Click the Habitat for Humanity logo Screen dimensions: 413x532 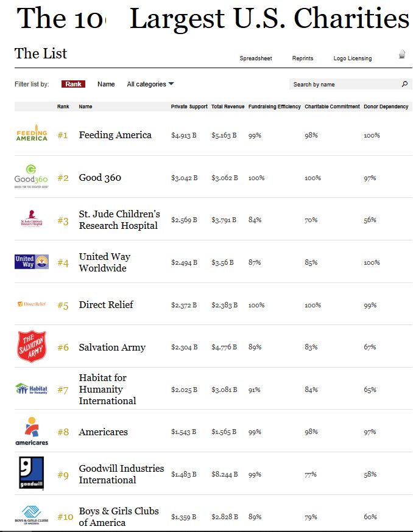pyautogui.click(x=32, y=389)
